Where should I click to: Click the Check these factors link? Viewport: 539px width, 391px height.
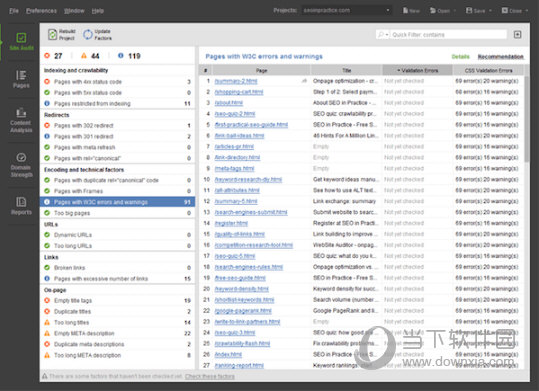click(210, 376)
